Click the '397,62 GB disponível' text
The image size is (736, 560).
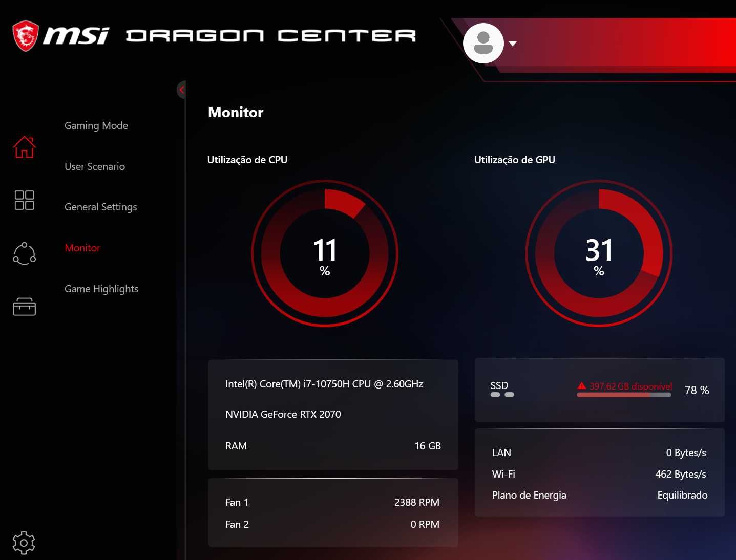click(630, 386)
